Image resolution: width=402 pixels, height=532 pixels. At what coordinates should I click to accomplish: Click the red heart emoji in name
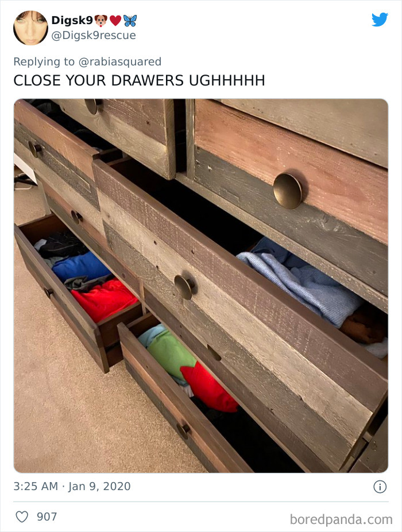point(115,21)
